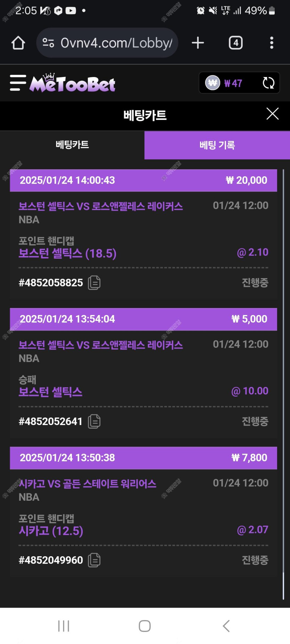290x644 pixels.
Task: Show open tabs count switcher
Action: tap(235, 43)
